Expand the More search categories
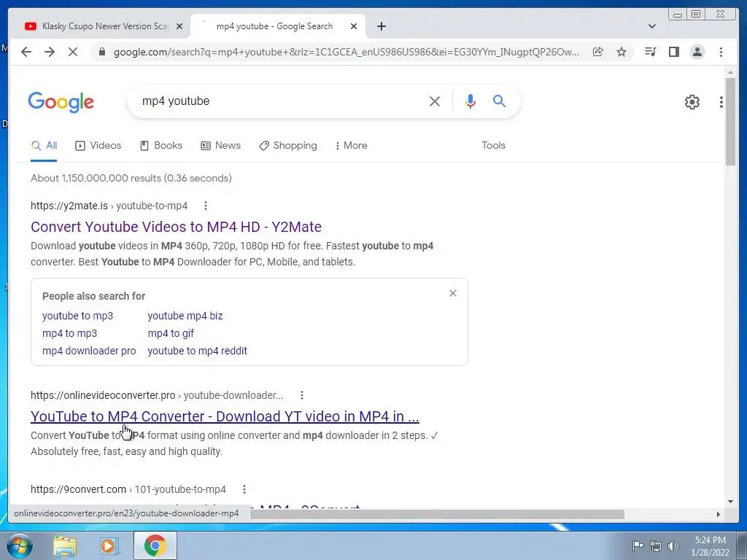This screenshot has width=747, height=560. pyautogui.click(x=351, y=146)
